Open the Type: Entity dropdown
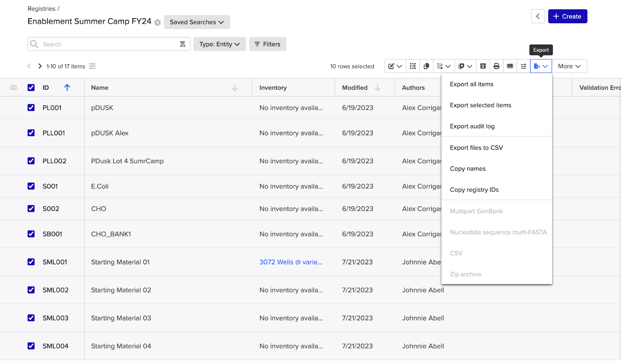621x364 pixels. (x=219, y=44)
